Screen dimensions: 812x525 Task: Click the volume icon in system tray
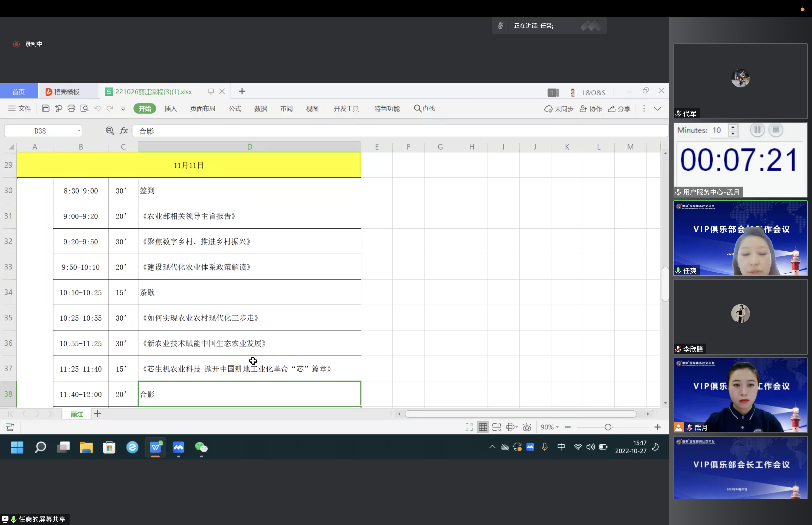590,447
